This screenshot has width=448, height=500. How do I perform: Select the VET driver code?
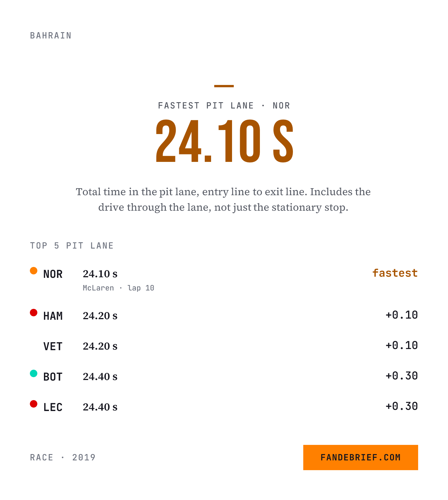[x=53, y=346]
